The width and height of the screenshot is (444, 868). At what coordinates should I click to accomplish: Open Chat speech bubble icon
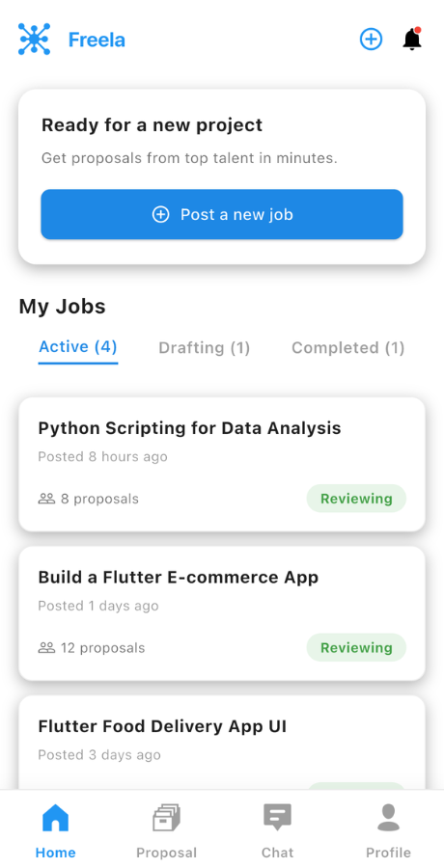(277, 818)
